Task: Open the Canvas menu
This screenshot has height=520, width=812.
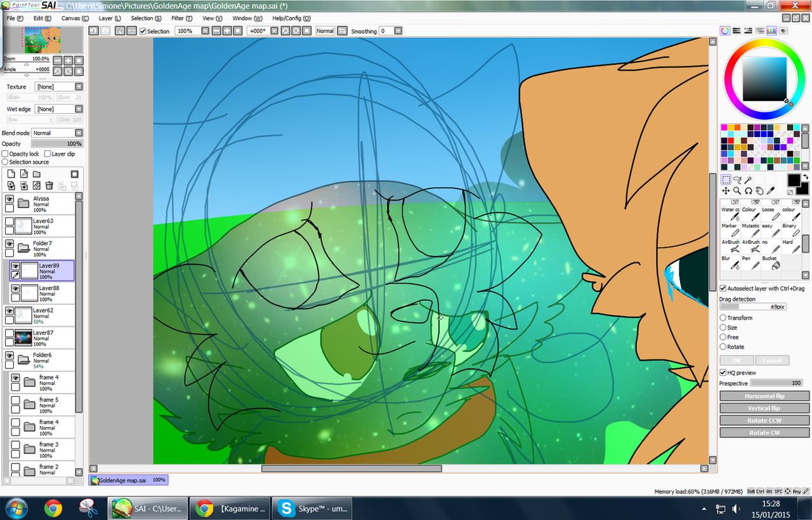Action: click(x=75, y=18)
